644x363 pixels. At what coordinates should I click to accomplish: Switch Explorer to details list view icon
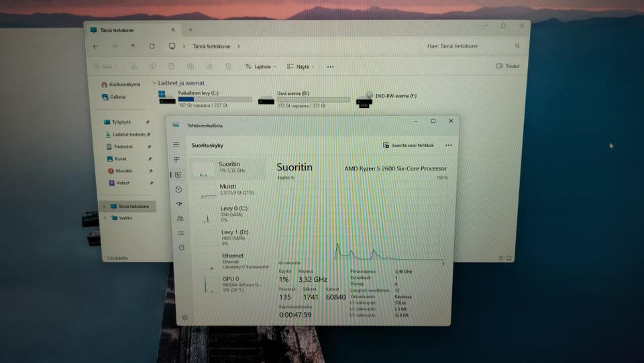coord(500,258)
